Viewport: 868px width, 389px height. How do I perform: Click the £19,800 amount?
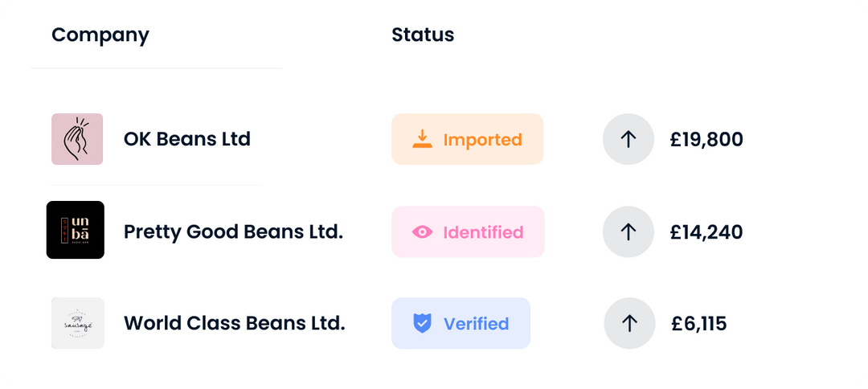coord(706,140)
